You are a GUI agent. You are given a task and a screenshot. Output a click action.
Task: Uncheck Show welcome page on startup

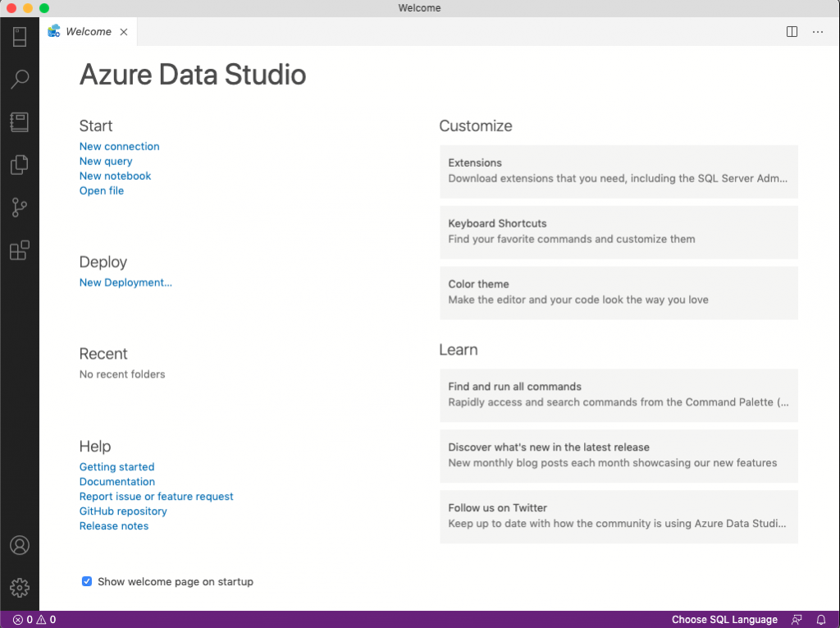tap(87, 582)
